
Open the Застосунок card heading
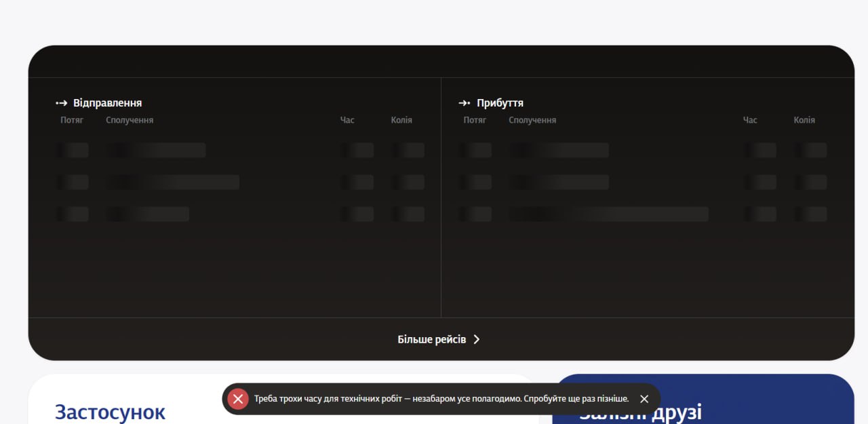pyautogui.click(x=110, y=412)
